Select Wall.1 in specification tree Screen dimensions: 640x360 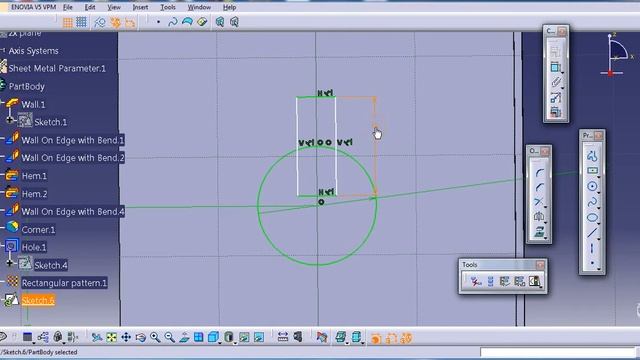[x=33, y=104]
